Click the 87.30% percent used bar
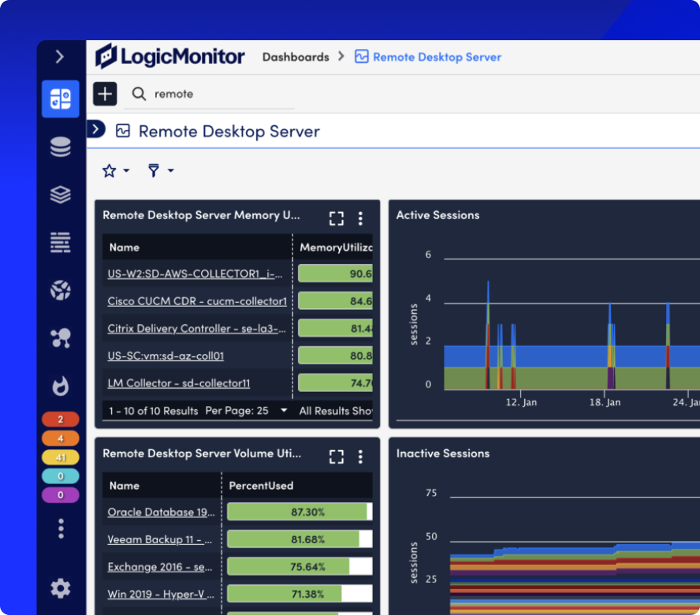700x615 pixels. [300, 512]
